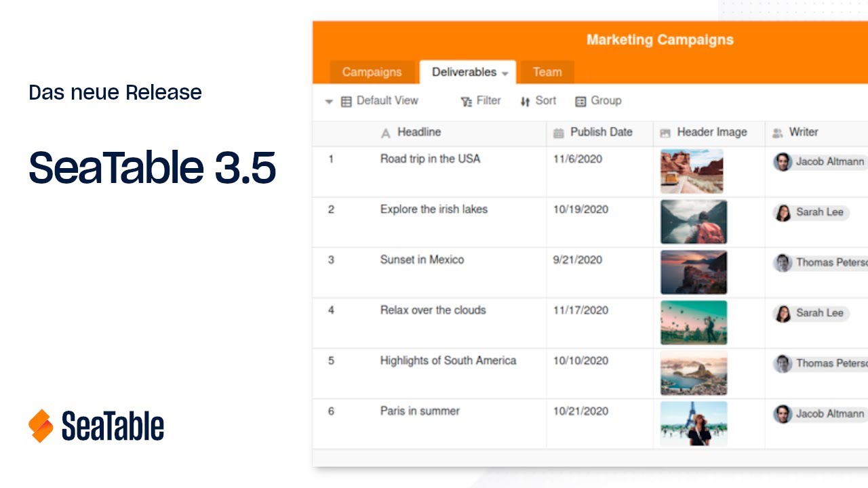Click the image icon in Header Image header

coord(665,134)
